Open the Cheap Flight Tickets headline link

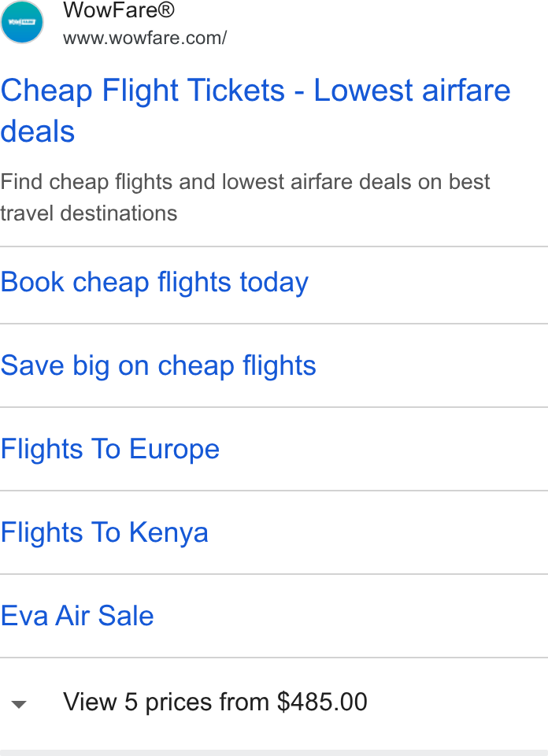click(x=255, y=110)
